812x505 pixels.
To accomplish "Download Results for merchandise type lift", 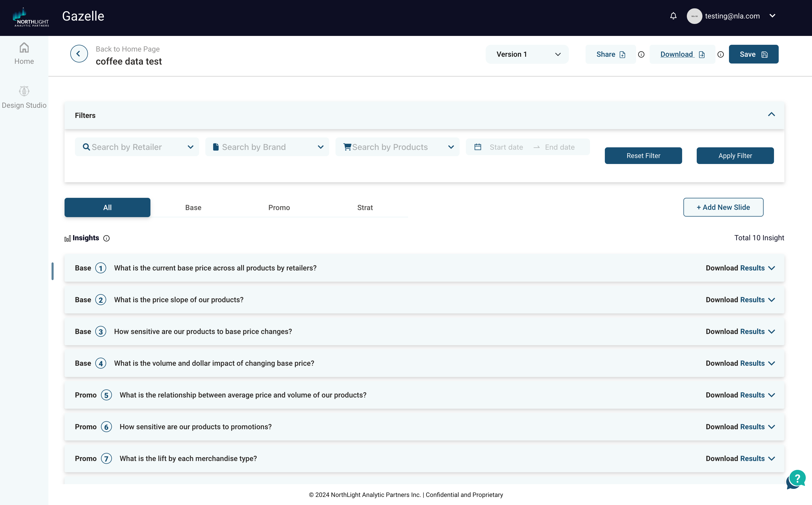I will pyautogui.click(x=735, y=458).
